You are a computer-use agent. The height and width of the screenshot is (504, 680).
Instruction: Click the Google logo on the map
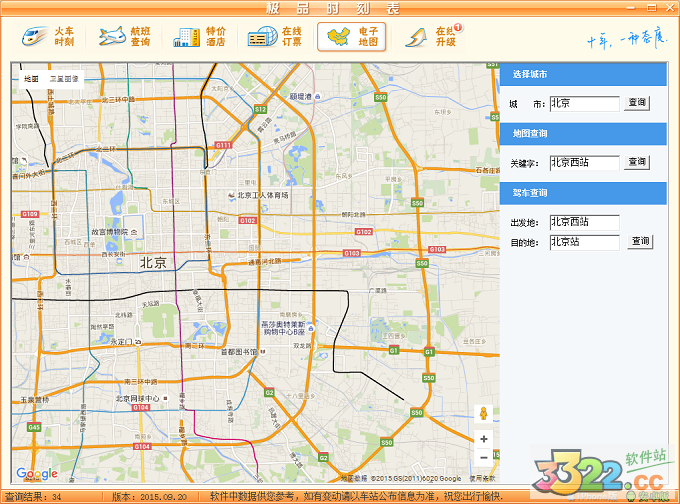coord(37,474)
